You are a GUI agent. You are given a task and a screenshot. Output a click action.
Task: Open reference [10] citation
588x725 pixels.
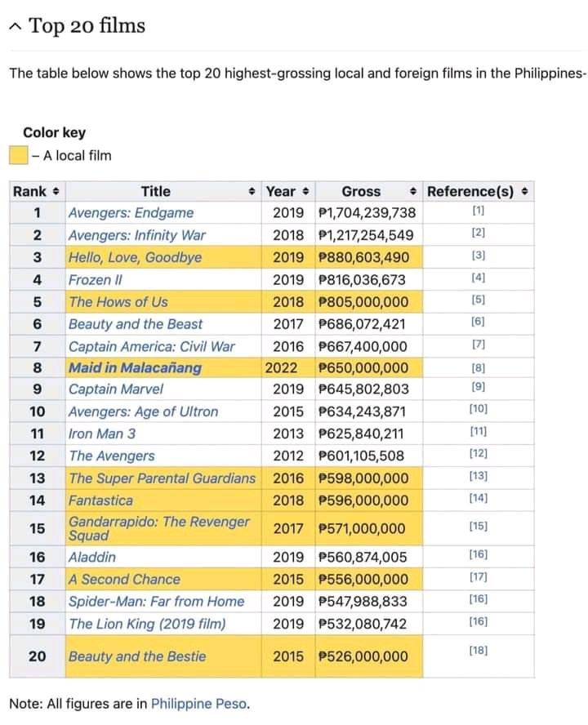(479, 409)
